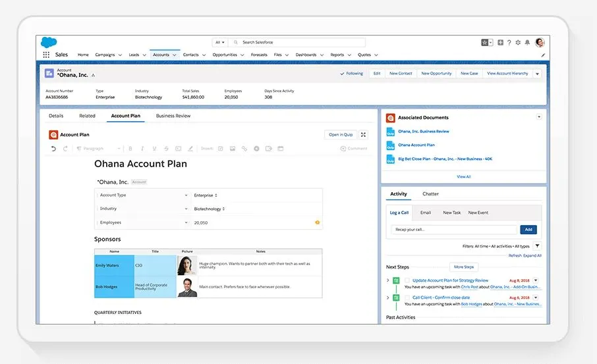597x364 pixels.
Task: Apply Bold formatting in the editor
Action: 130,149
